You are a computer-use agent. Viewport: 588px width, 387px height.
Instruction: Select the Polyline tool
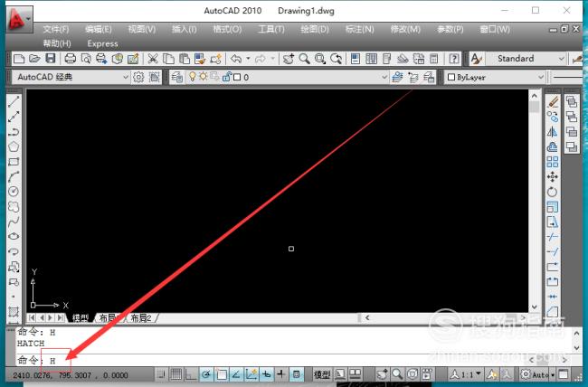[x=14, y=132]
